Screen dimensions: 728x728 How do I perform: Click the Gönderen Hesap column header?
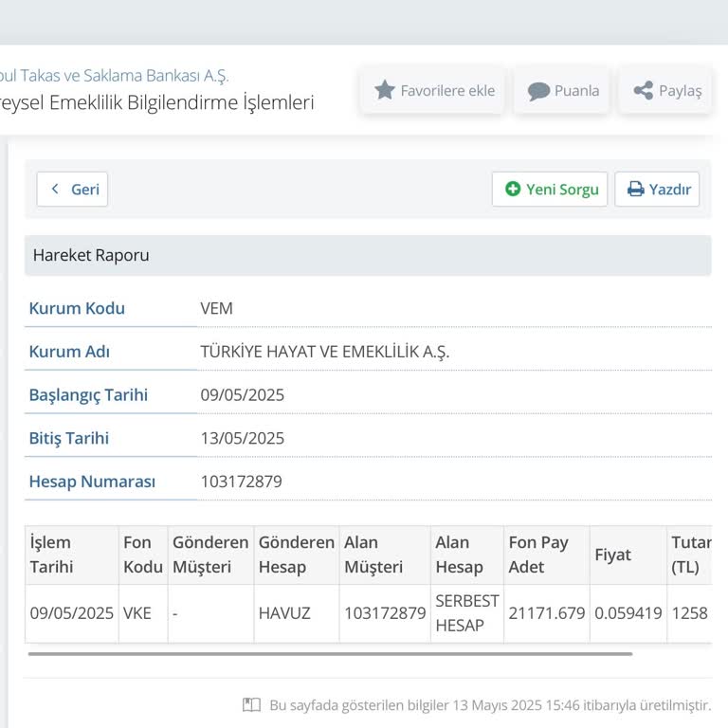[x=297, y=555]
